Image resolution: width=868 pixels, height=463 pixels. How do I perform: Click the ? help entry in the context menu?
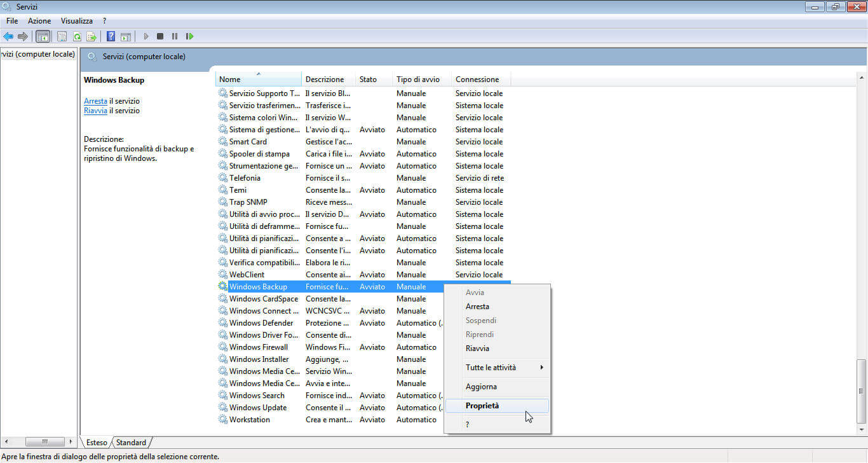(498, 425)
